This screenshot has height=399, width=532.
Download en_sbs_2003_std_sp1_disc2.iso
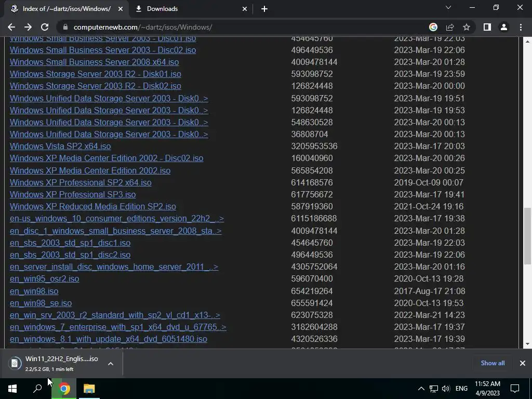point(70,255)
